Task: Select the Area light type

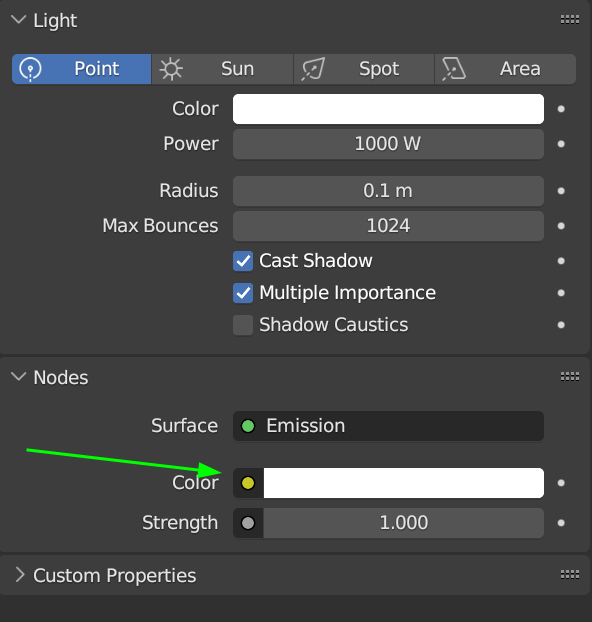Action: [x=506, y=69]
